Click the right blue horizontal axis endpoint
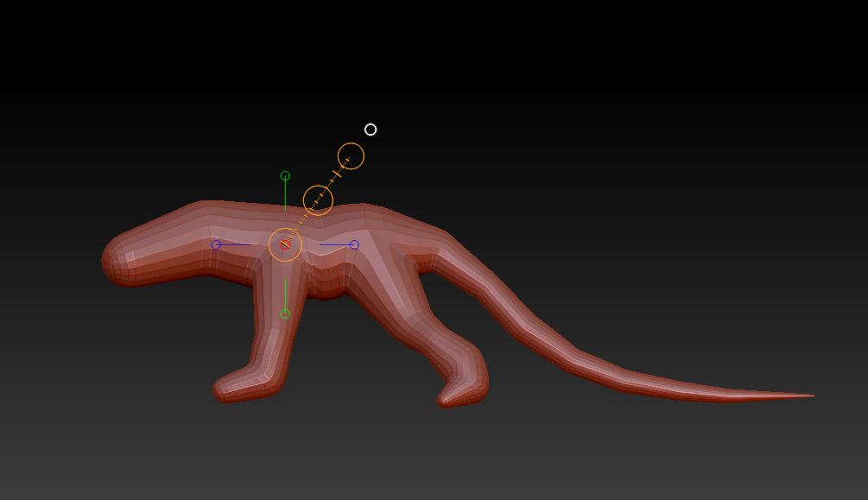The width and height of the screenshot is (868, 500). tap(354, 244)
